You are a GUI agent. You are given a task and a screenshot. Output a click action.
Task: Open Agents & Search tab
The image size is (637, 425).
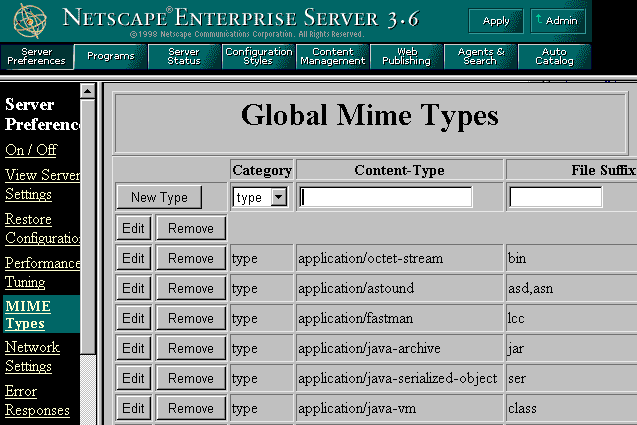click(481, 56)
